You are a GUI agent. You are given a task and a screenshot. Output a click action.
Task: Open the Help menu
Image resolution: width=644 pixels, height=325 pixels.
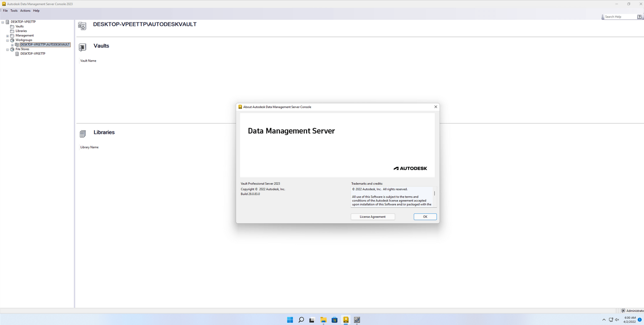click(x=36, y=11)
